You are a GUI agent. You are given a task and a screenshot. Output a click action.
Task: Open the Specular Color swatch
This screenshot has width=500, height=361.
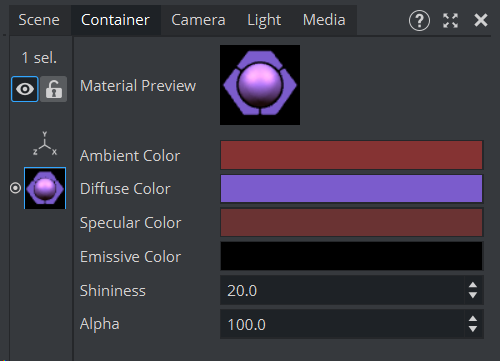tap(352, 223)
